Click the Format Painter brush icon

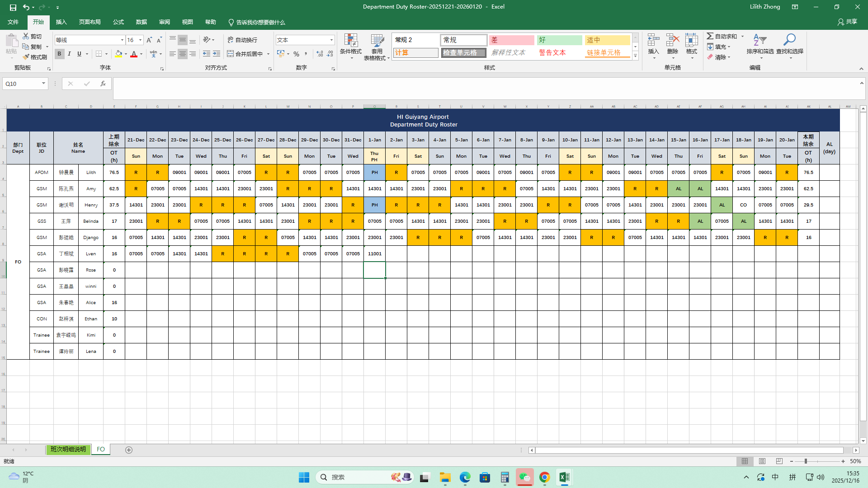point(26,57)
